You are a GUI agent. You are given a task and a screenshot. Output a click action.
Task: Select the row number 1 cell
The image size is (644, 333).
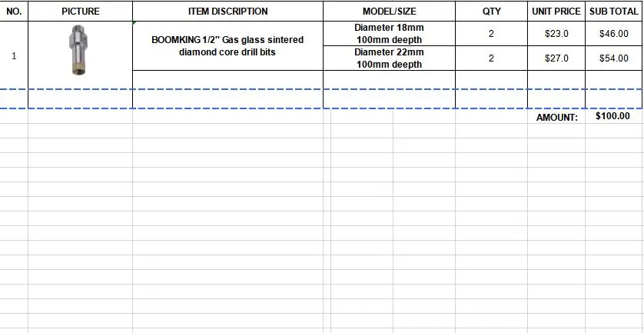click(x=14, y=56)
